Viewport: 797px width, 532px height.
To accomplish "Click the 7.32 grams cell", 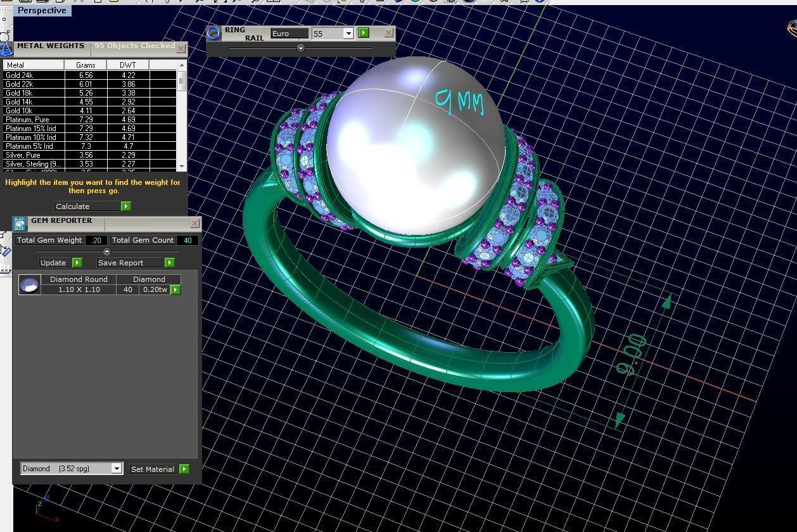I will tap(86, 137).
